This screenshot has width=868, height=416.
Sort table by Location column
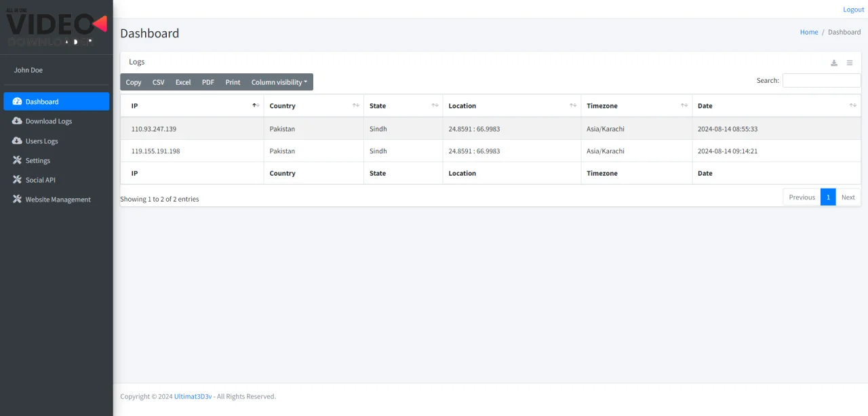point(512,106)
